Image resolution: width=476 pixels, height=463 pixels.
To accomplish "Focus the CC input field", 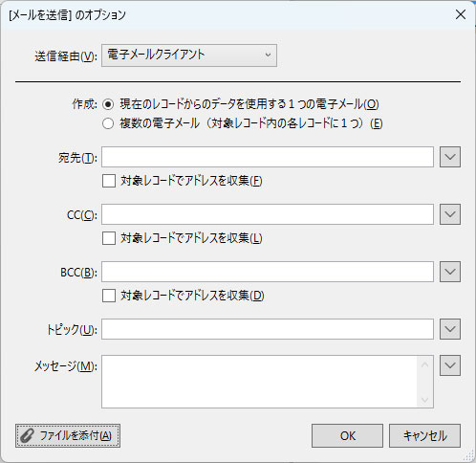I will 268,214.
